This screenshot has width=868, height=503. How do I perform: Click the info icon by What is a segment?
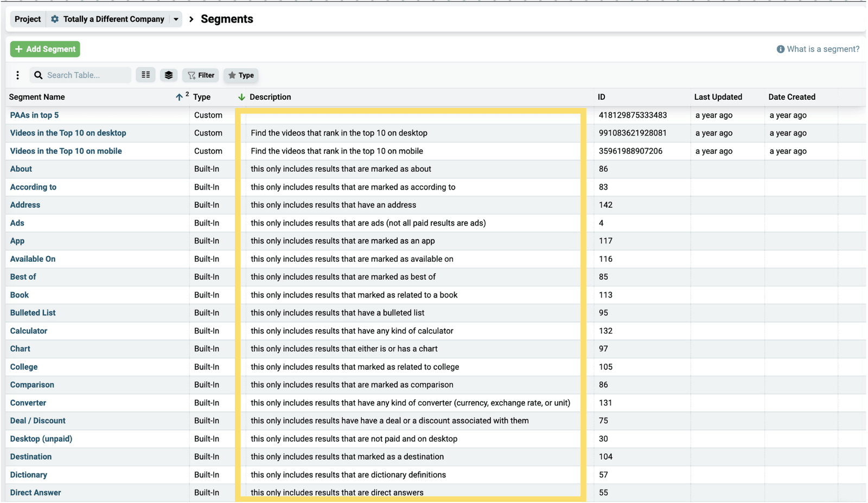780,49
